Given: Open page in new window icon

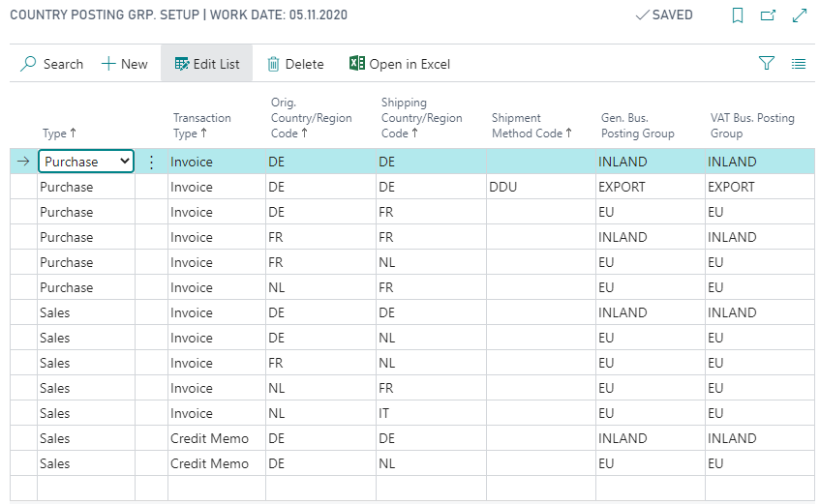Looking at the screenshot, I should [x=768, y=15].
